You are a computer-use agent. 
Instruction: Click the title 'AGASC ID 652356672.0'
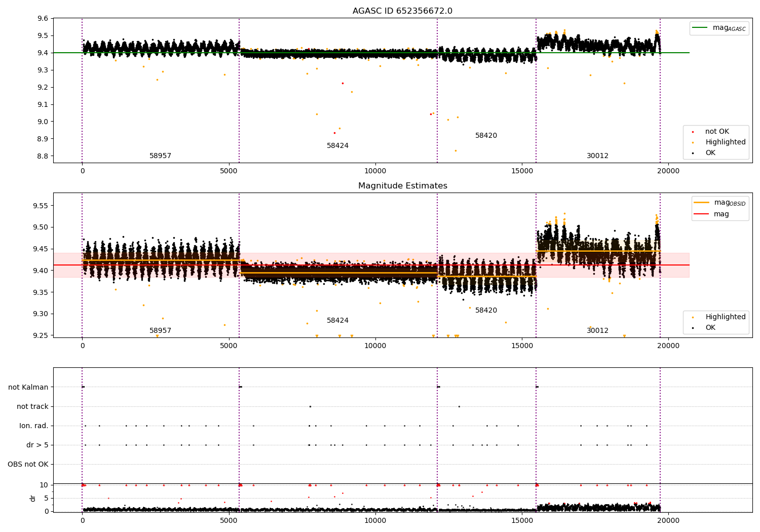pyautogui.click(x=402, y=11)
